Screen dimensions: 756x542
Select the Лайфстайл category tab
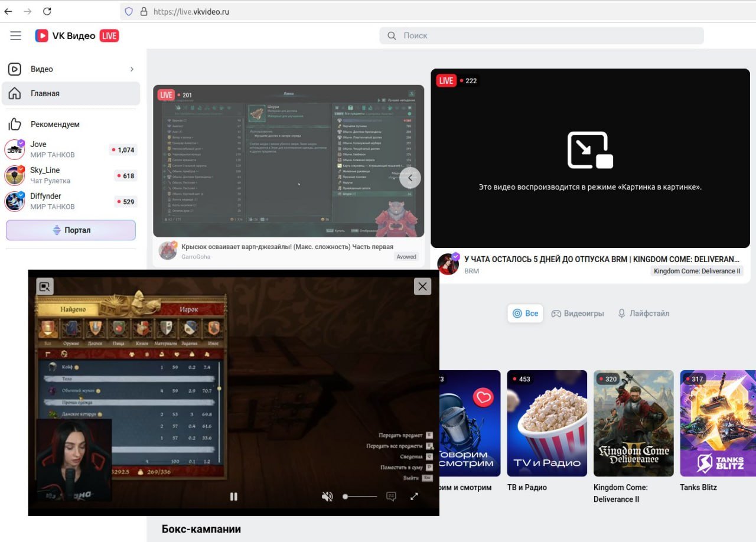643,314
